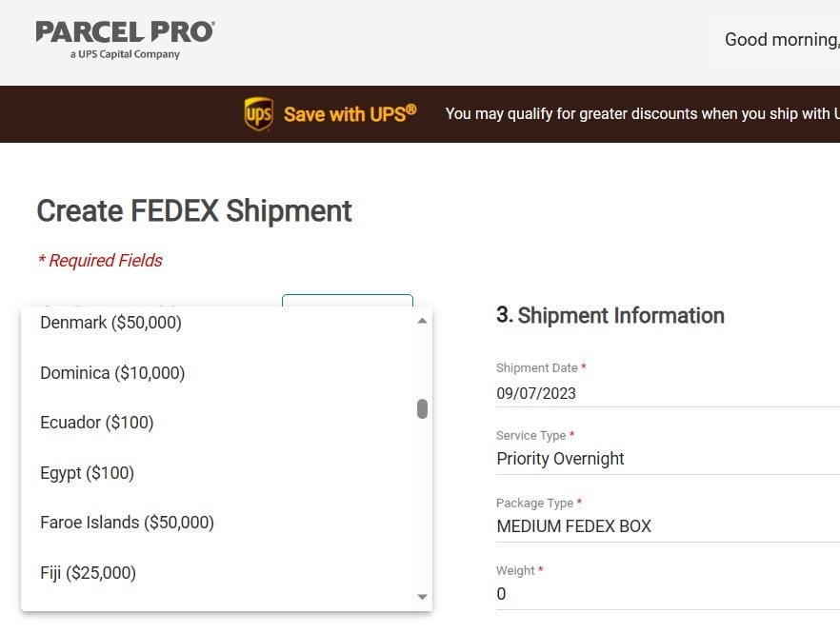Click the Good morning greeting text
The height and width of the screenshot is (633, 840).
click(781, 40)
